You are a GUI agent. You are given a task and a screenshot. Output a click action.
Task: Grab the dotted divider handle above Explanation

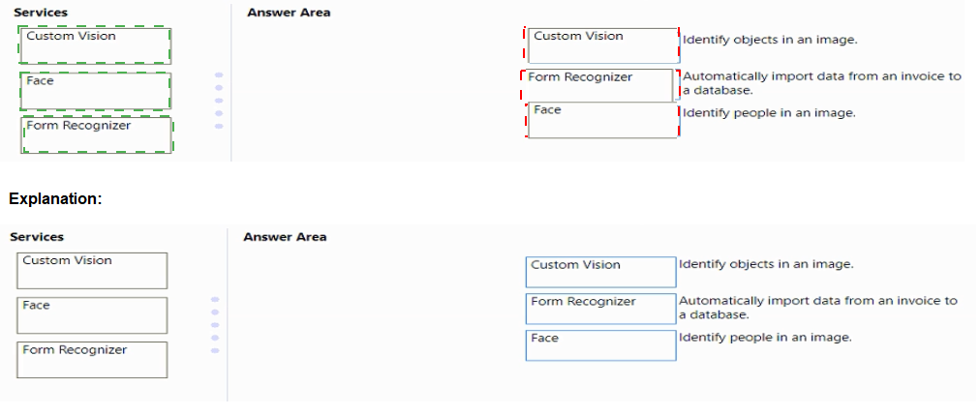[218, 100]
